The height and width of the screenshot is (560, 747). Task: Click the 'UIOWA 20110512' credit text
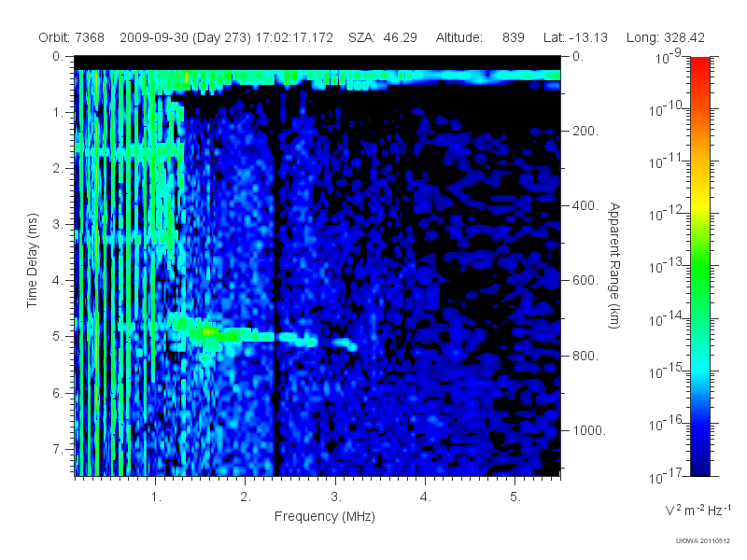[x=703, y=541]
